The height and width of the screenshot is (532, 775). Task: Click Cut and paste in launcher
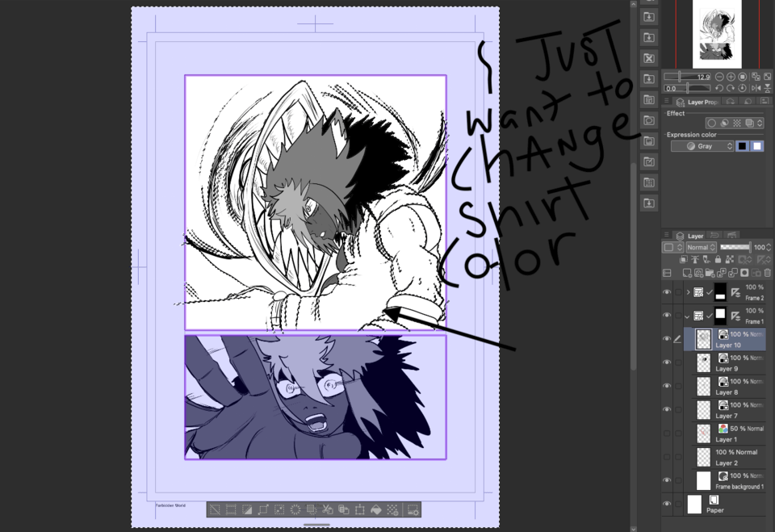328,509
